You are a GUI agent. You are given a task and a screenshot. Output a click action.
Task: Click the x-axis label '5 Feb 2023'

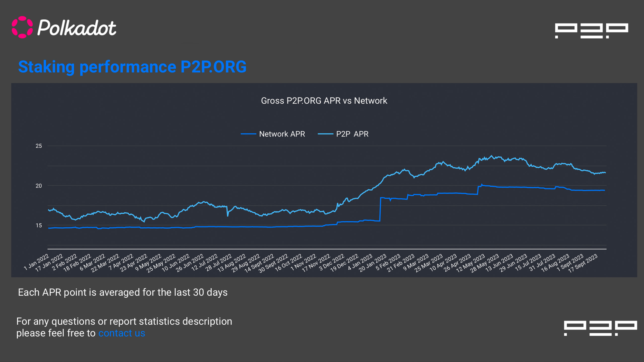388,262
